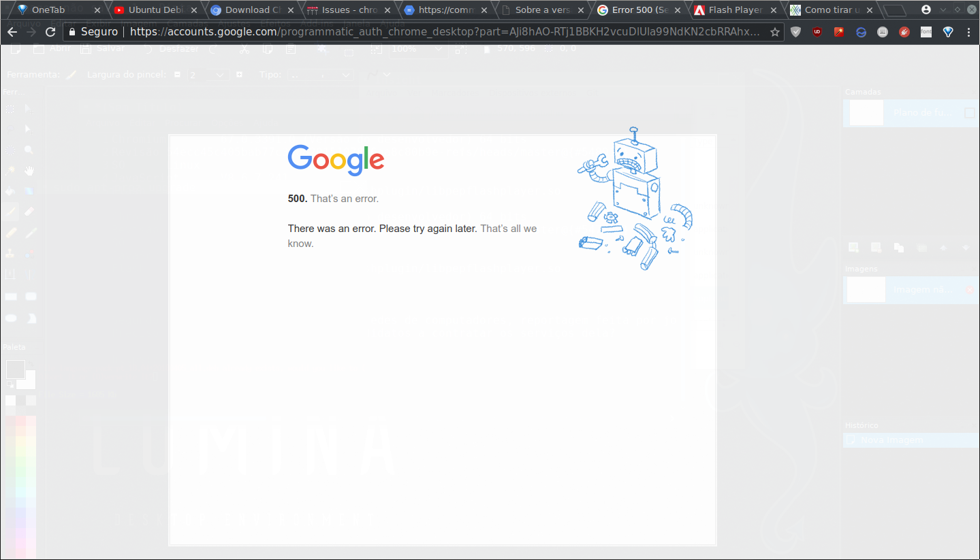This screenshot has height=560, width=980.
Task: Click the 'Seguro' secure site indicator
Action: pos(93,32)
